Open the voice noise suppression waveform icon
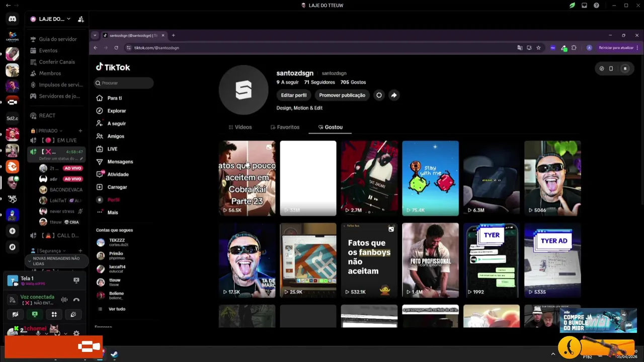The image size is (644, 362). pos(64,300)
